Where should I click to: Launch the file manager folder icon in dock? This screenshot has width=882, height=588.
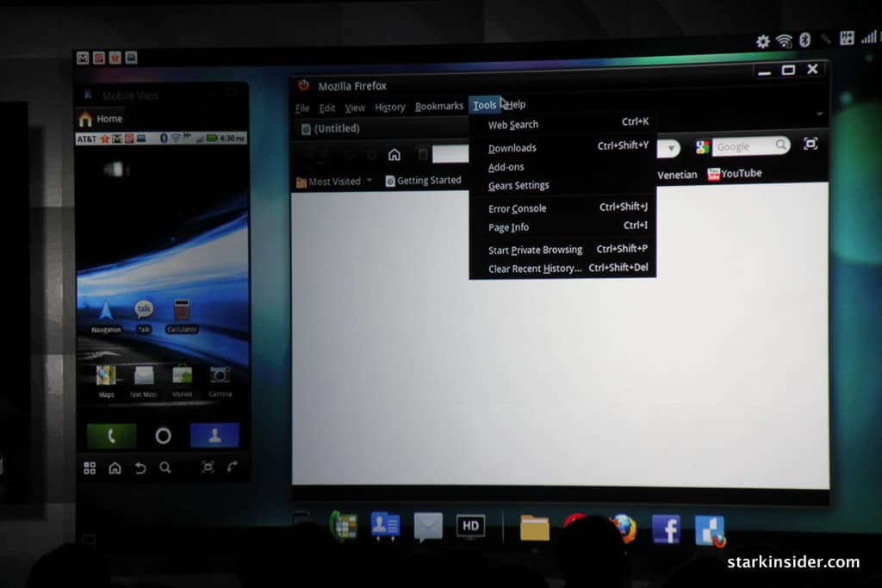coord(534,528)
